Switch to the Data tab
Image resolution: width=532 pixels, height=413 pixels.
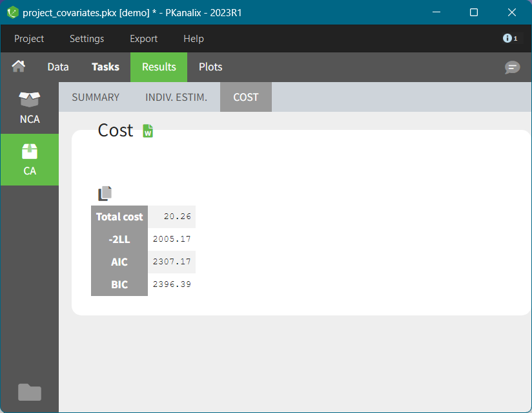click(58, 67)
